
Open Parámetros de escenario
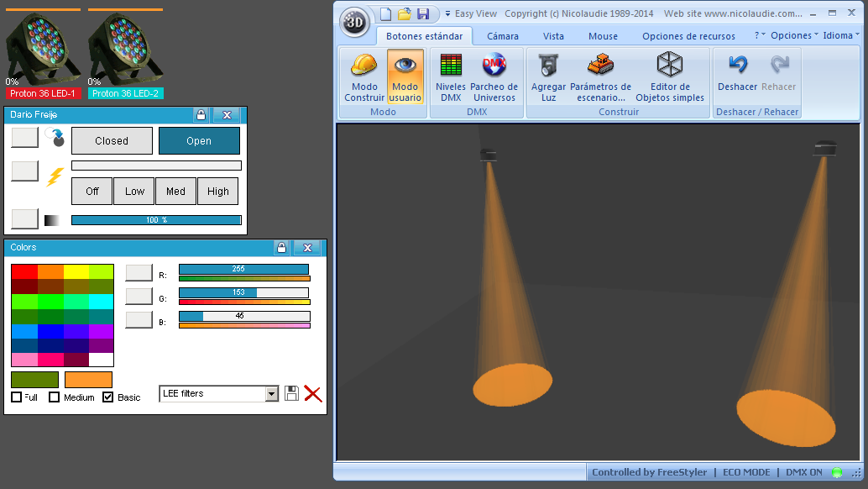point(600,77)
